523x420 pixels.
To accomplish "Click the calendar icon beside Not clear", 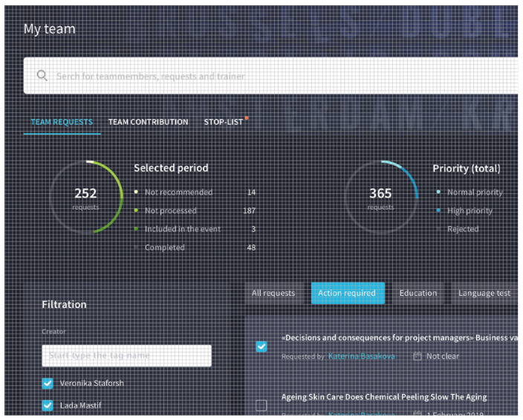I will pyautogui.click(x=418, y=356).
